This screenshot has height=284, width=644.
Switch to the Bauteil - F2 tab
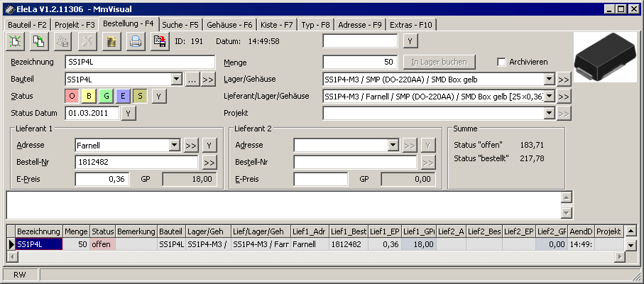click(x=27, y=25)
